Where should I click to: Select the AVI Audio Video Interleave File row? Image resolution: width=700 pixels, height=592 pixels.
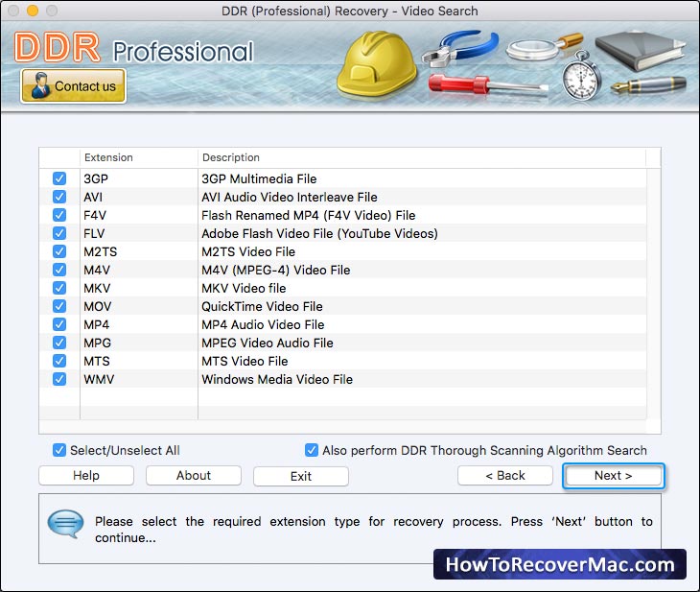(343, 197)
